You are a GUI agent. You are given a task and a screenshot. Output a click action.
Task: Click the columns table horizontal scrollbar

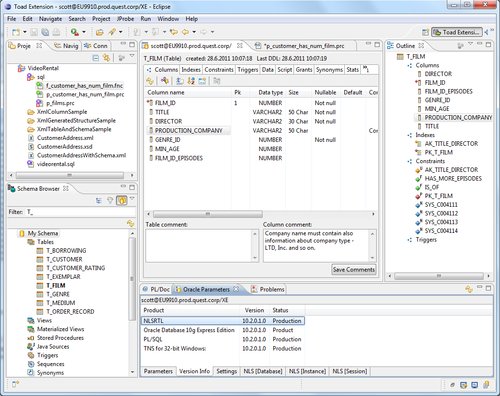(261, 214)
